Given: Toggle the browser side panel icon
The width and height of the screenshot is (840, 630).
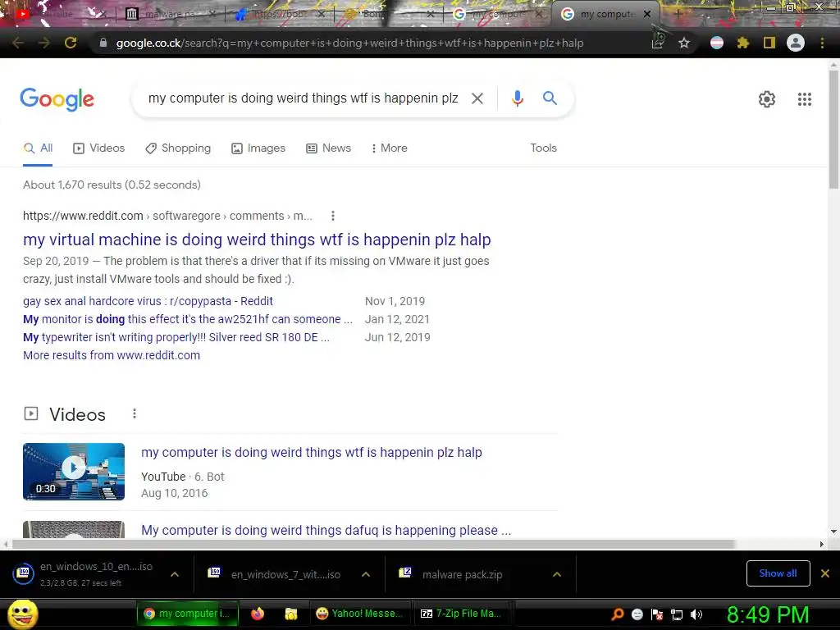Looking at the screenshot, I should click(x=769, y=43).
